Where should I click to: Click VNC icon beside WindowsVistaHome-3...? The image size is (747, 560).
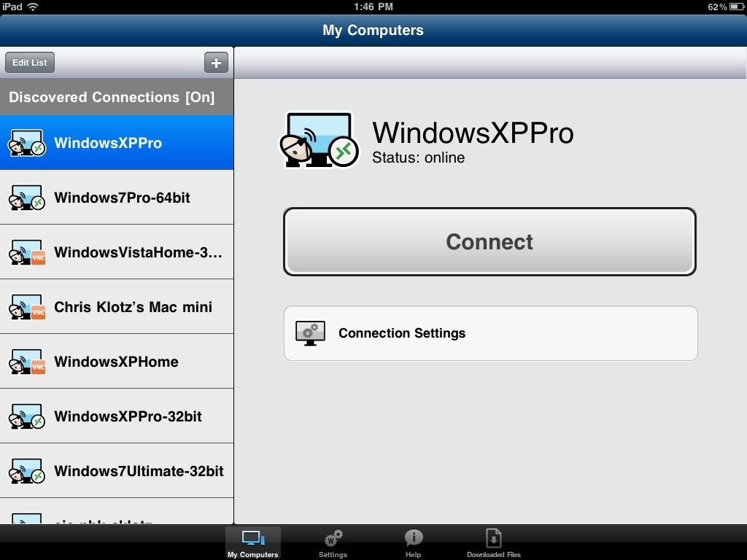coord(27,252)
